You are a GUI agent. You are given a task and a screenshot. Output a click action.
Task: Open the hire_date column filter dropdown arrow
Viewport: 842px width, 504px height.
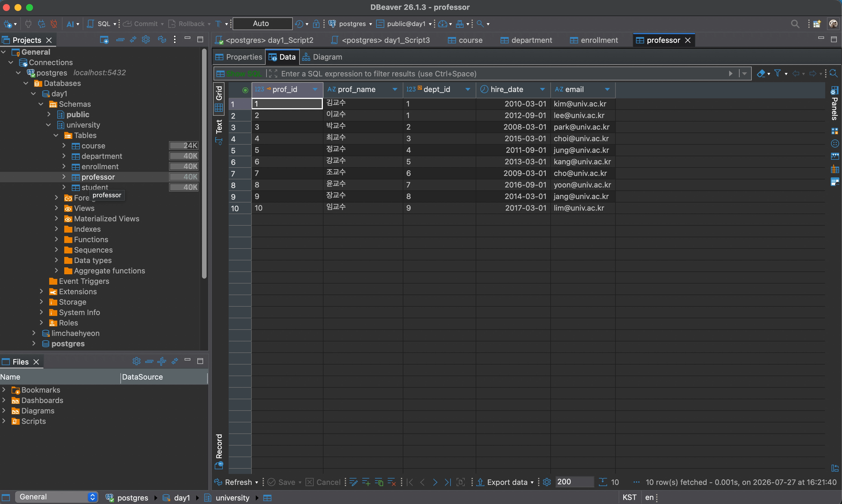[x=543, y=89]
